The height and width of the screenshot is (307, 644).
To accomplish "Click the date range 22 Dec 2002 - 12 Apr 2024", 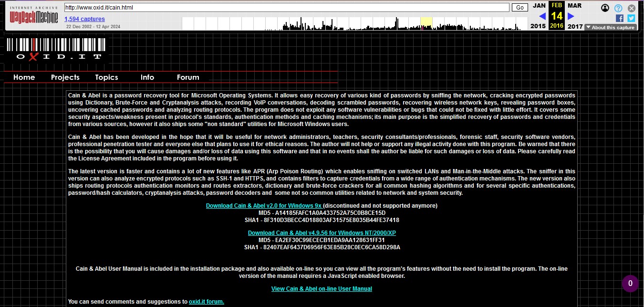I will pos(93,27).
